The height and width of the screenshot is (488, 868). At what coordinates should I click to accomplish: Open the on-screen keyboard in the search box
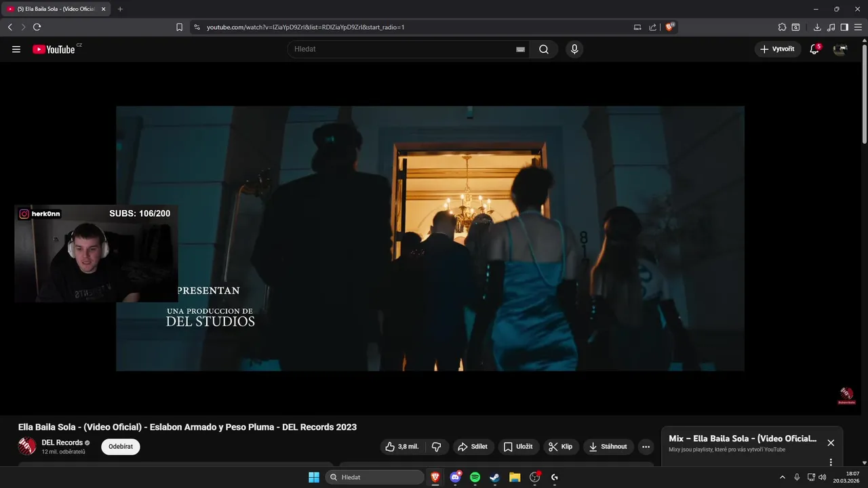(520, 49)
